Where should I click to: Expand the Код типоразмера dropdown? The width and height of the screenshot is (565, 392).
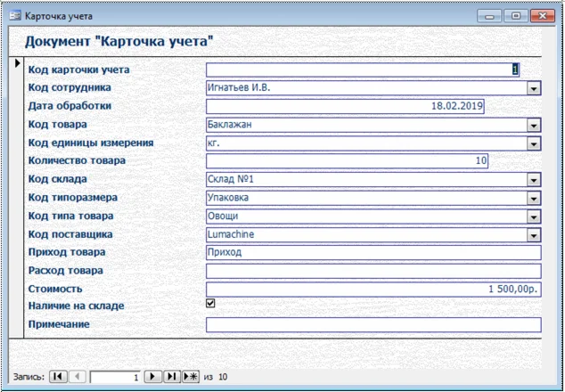tap(534, 198)
